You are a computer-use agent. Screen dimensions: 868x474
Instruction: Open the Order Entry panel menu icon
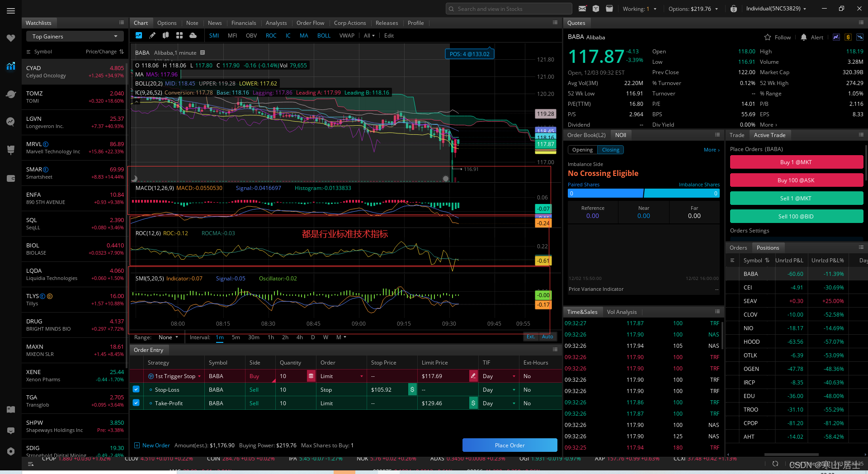click(555, 350)
